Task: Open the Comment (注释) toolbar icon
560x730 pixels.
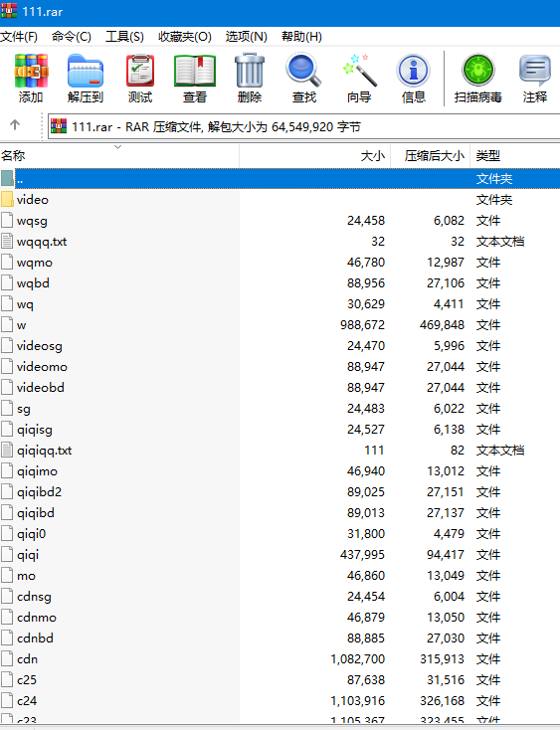Action: coord(535,78)
